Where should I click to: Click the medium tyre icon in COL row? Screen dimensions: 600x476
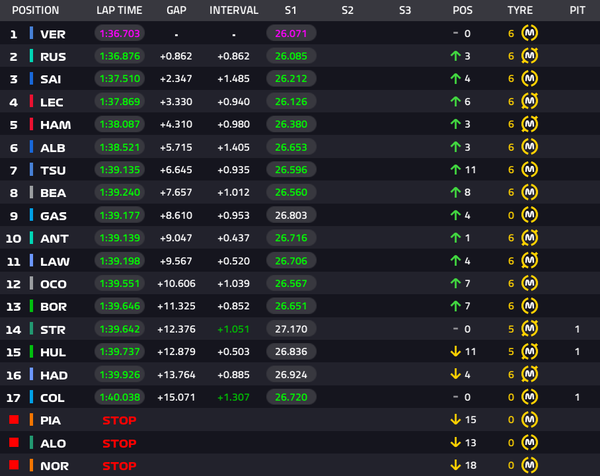pos(530,397)
